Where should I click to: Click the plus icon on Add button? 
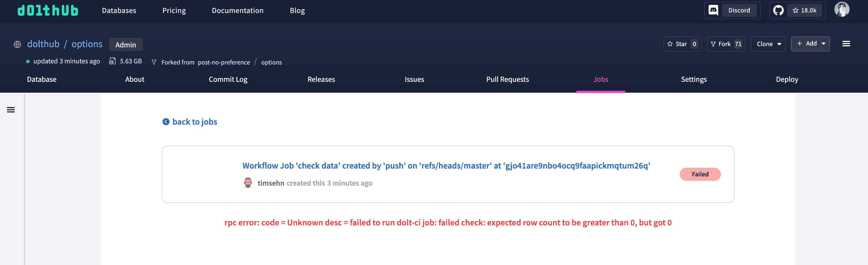[800, 43]
